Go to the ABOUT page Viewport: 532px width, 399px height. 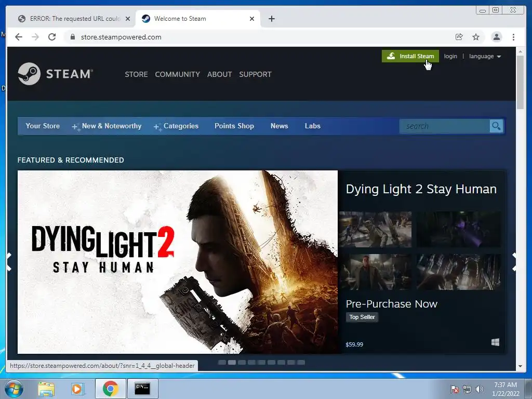220,74
